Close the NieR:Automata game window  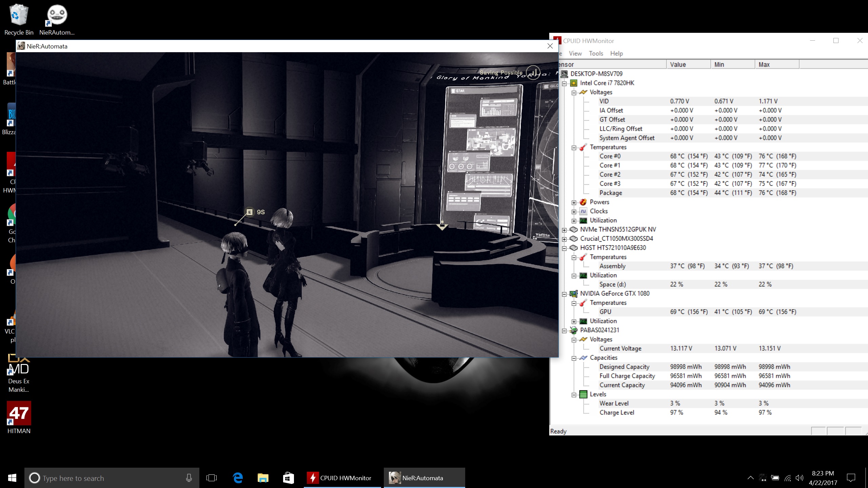[x=550, y=46]
